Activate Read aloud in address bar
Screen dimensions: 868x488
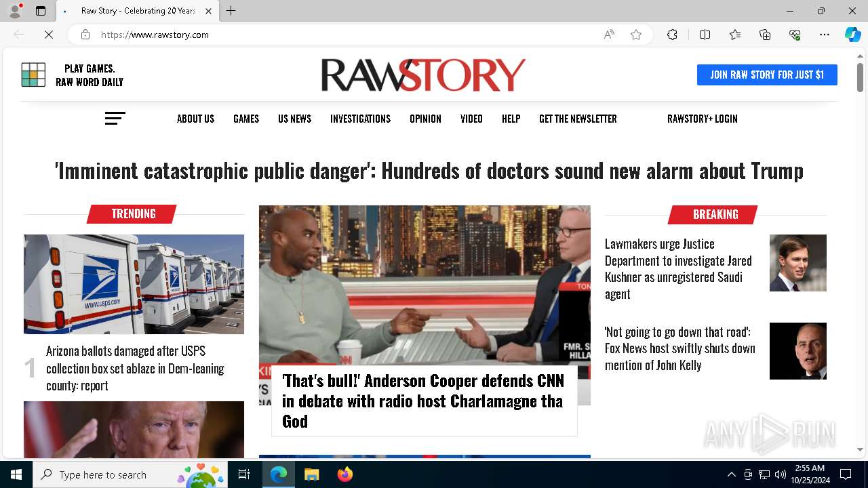click(609, 35)
